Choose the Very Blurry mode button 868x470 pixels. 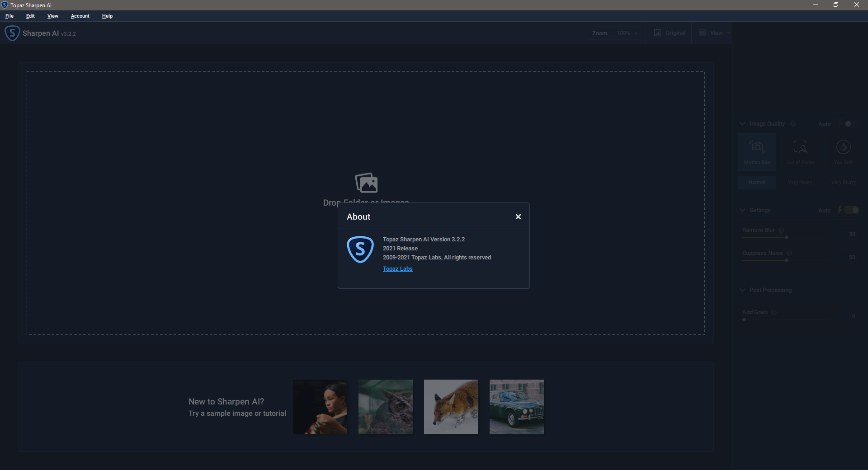843,183
